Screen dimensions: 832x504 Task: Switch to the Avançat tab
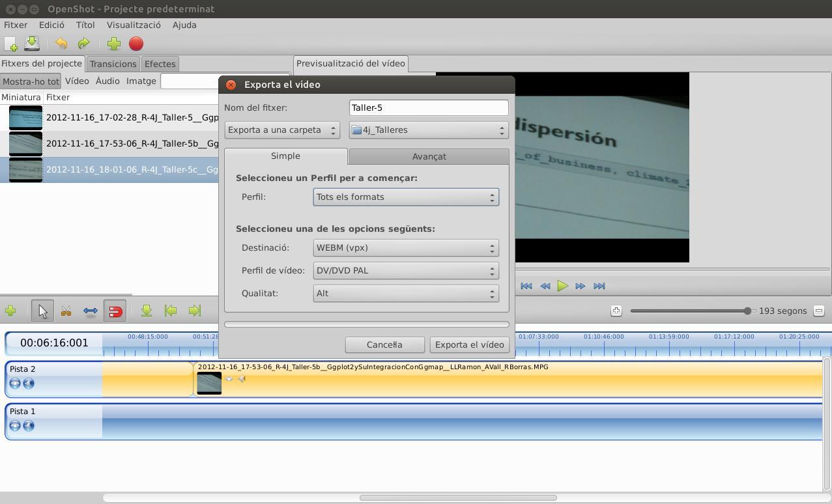tap(429, 156)
